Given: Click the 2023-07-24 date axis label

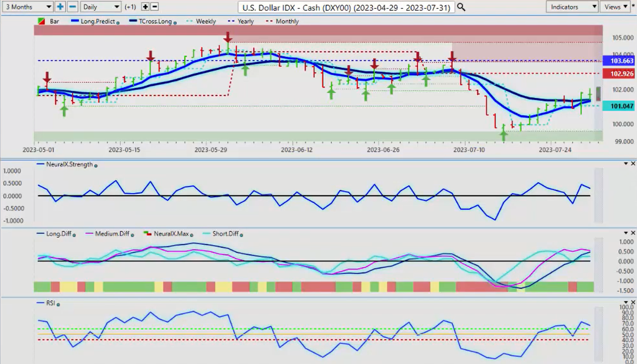Looking at the screenshot, I should tap(555, 150).
